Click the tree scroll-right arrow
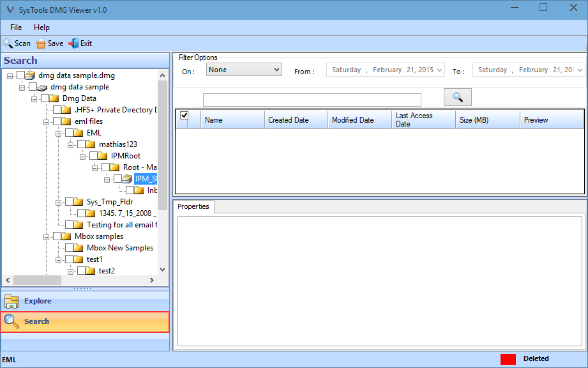588x368 pixels. coord(152,280)
